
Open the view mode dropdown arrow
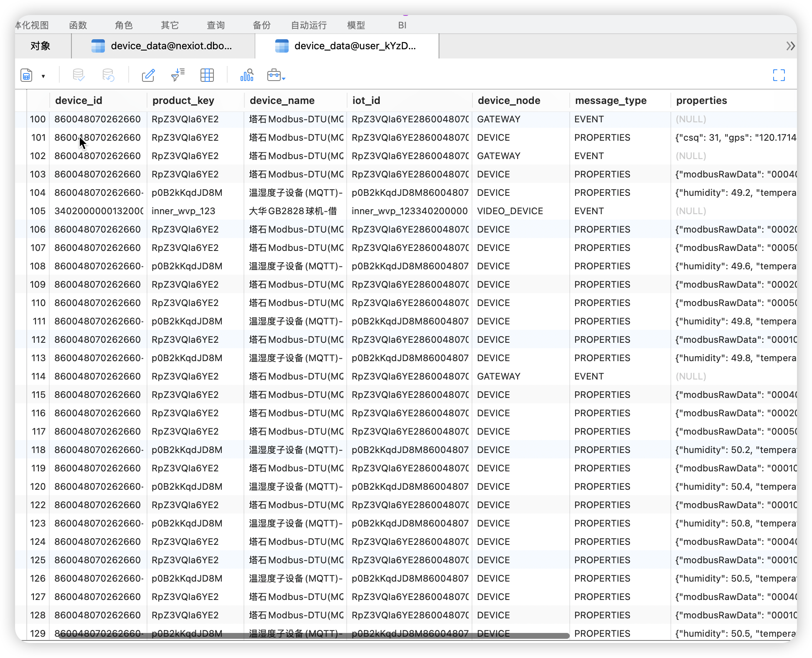pos(43,76)
